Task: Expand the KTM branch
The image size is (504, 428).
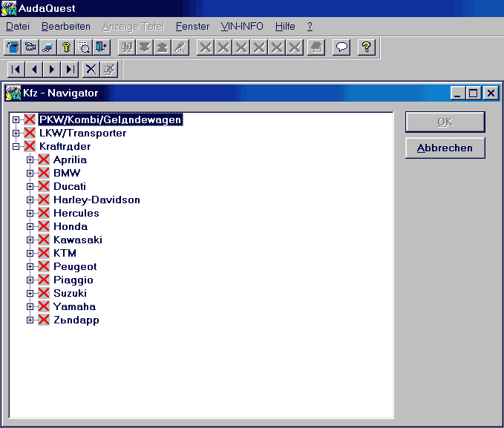Action: coord(30,253)
